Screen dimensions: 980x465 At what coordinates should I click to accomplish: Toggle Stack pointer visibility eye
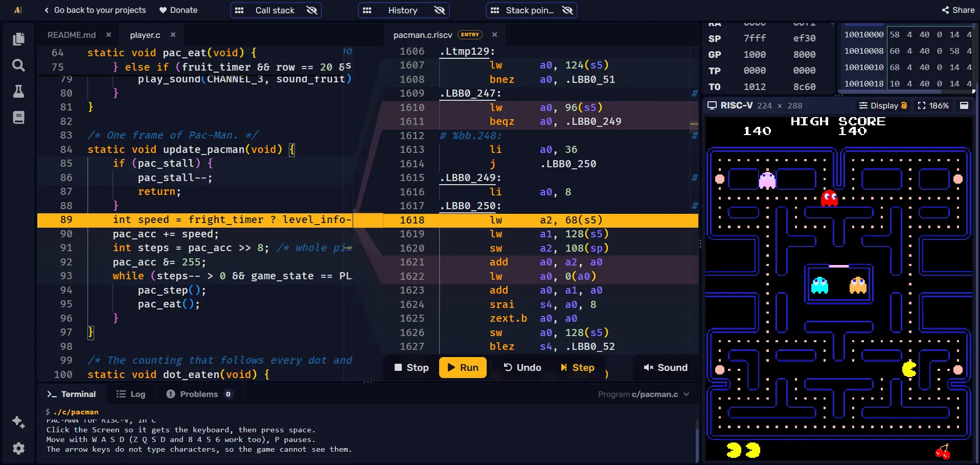567,10
